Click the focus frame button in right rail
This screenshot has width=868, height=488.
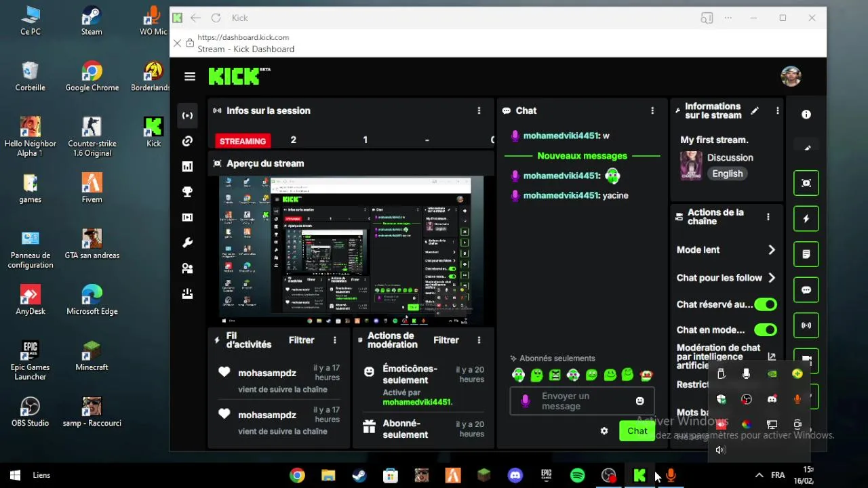point(806,183)
